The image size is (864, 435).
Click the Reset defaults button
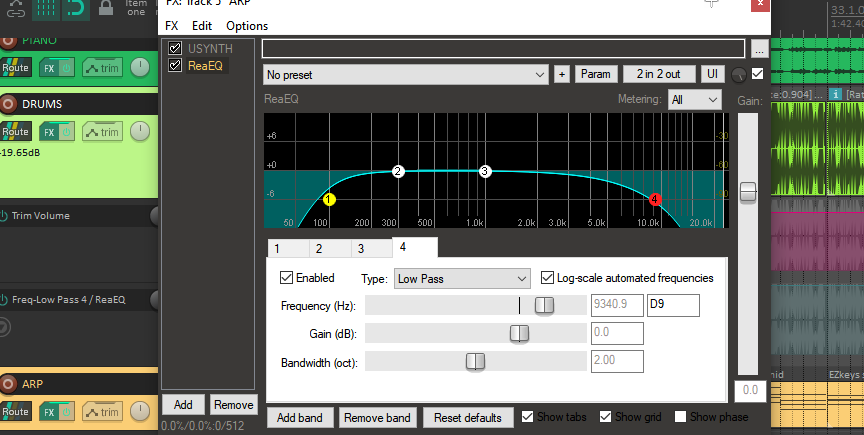click(468, 417)
